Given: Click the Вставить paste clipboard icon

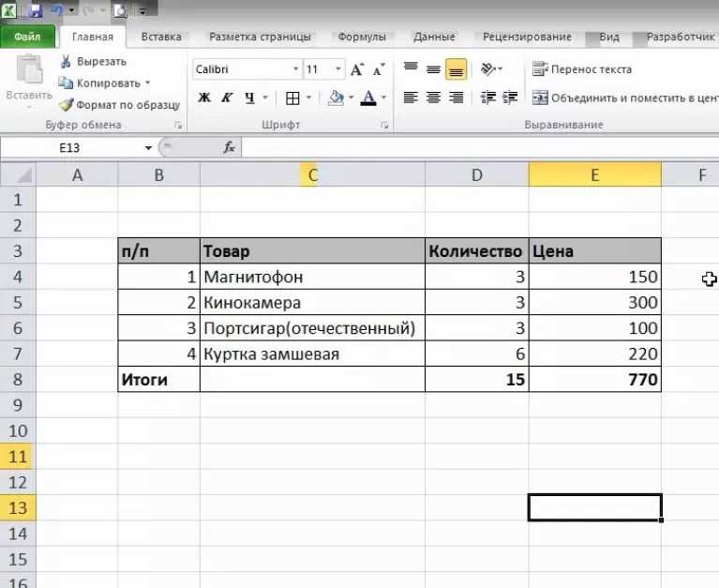Looking at the screenshot, I should [x=29, y=69].
